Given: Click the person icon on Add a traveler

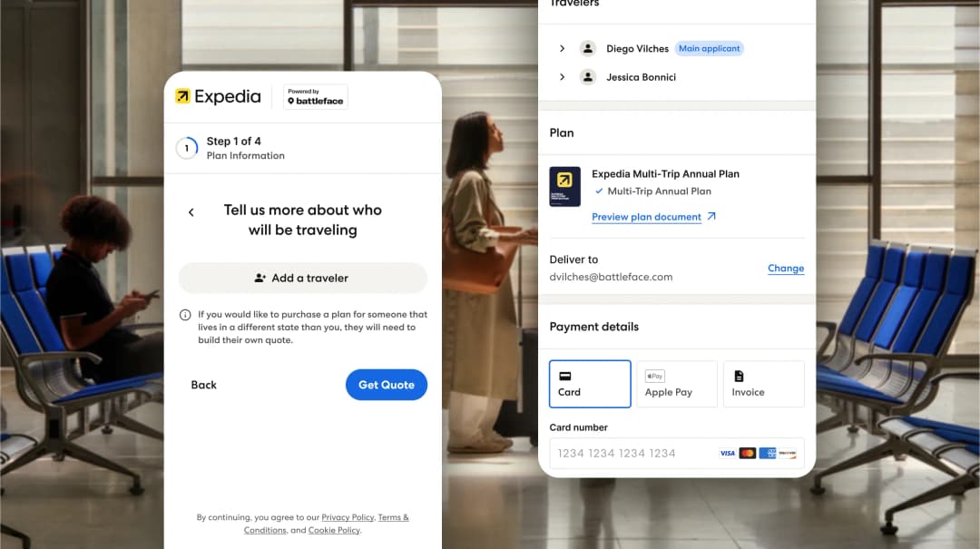Looking at the screenshot, I should (x=259, y=278).
